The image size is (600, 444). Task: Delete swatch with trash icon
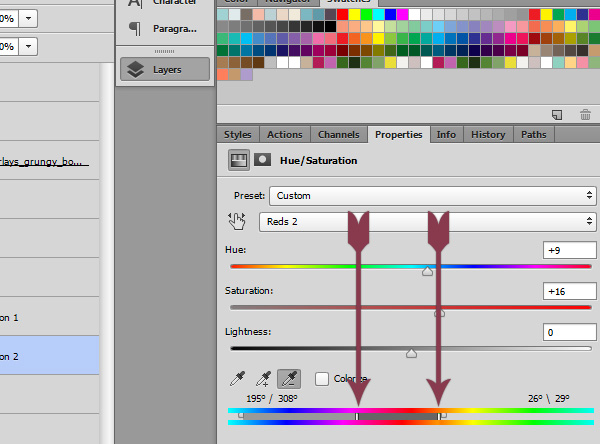(x=585, y=114)
